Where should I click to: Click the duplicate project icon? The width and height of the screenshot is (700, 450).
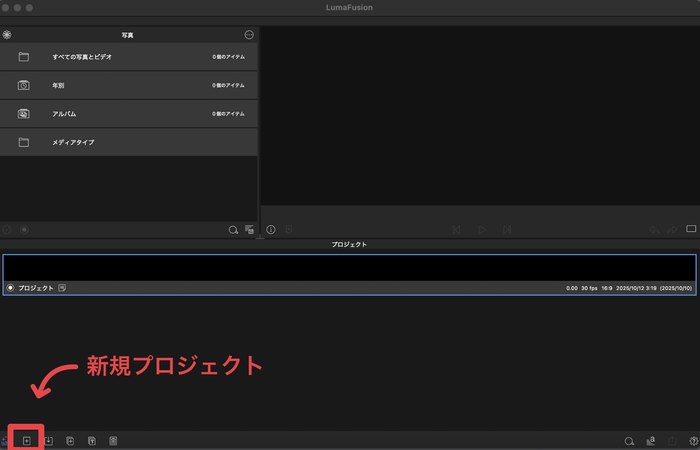(x=70, y=440)
